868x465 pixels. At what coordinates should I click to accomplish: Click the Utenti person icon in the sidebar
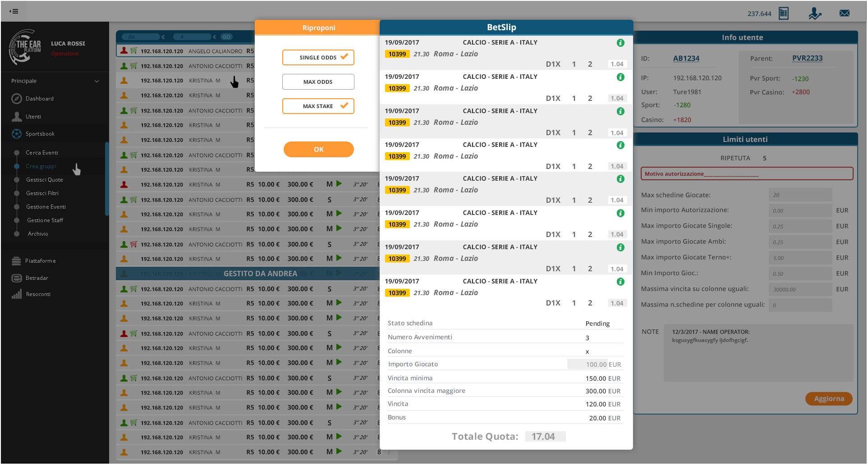pyautogui.click(x=17, y=117)
